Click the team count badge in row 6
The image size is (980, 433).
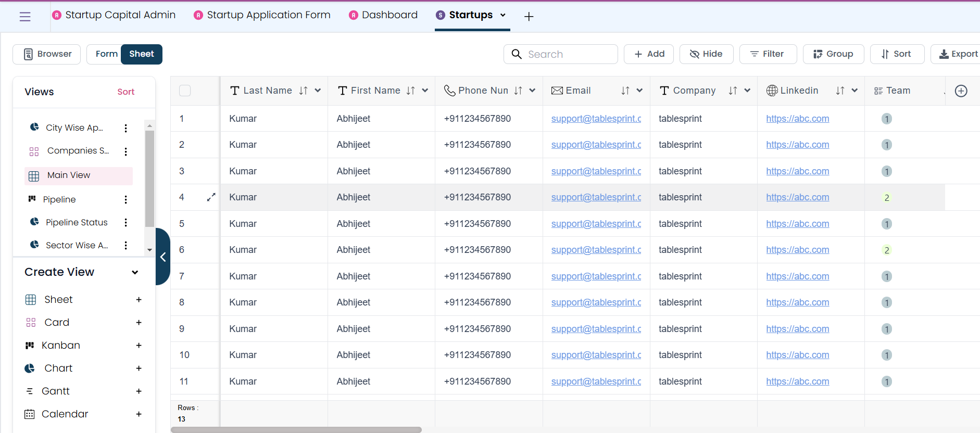point(887,250)
